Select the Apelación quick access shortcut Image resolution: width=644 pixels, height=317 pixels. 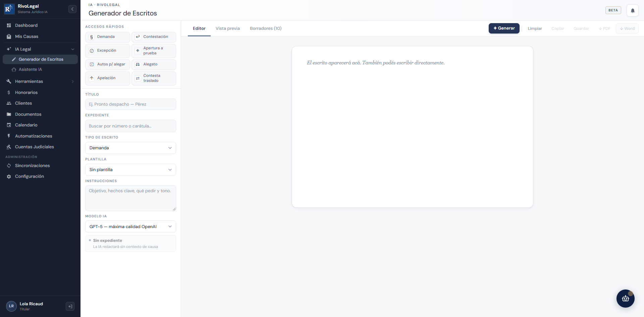tap(107, 78)
